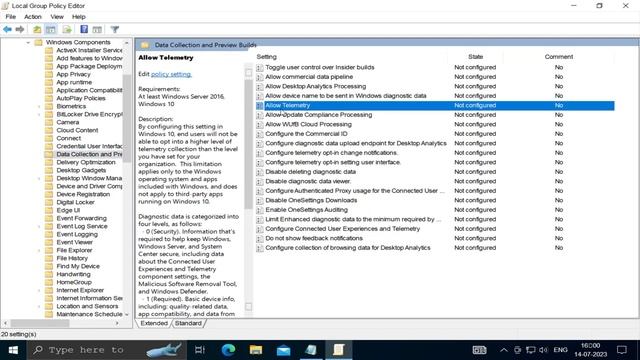640x360 pixels.
Task: Select Enable OneSettings Auditing setting
Action: [306, 210]
